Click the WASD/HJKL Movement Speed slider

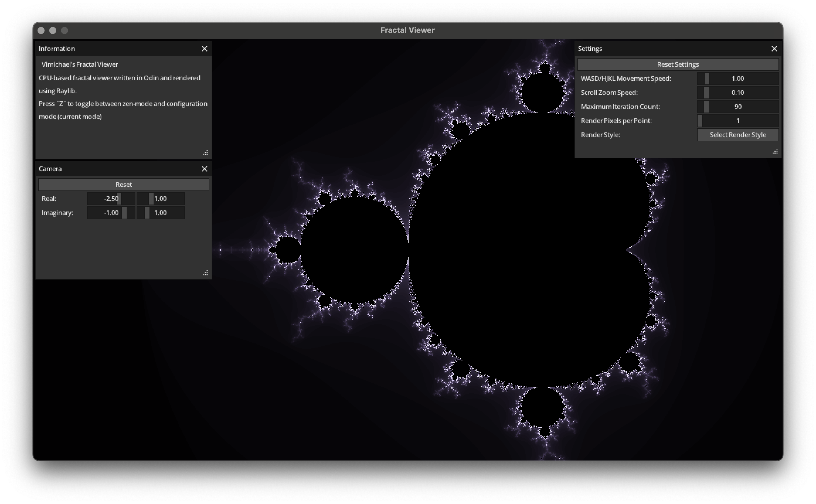[x=738, y=78]
